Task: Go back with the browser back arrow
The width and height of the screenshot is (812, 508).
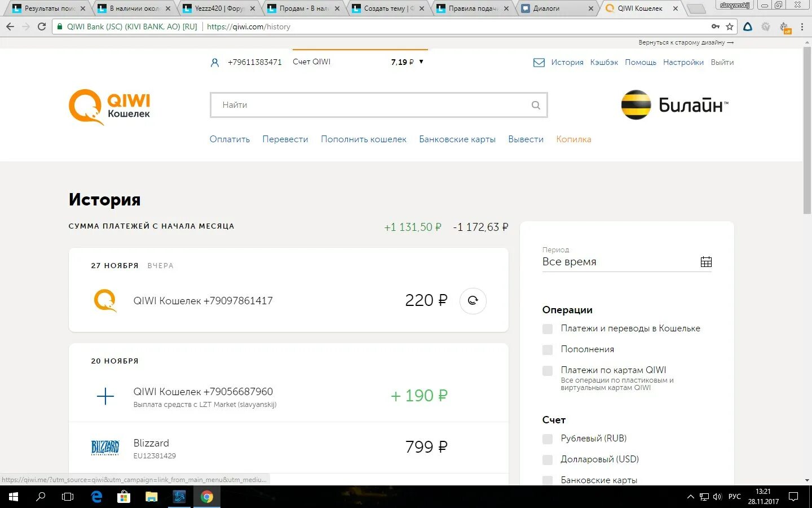Action: [10, 27]
